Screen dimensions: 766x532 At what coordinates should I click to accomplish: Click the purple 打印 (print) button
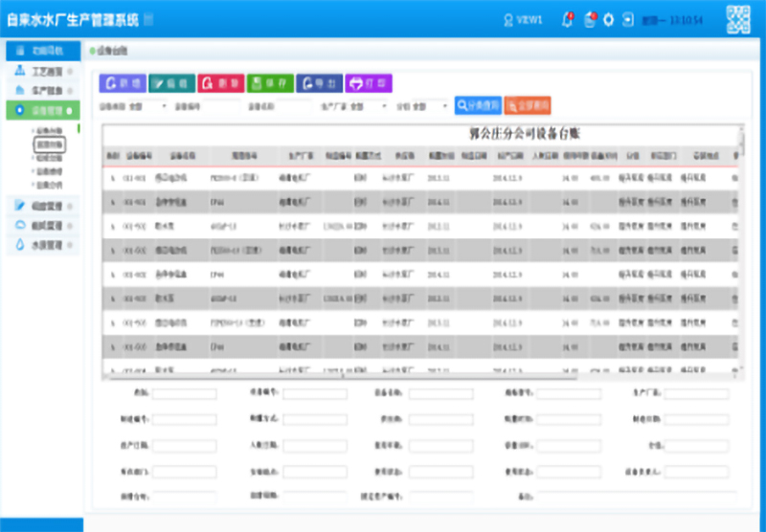(x=369, y=83)
